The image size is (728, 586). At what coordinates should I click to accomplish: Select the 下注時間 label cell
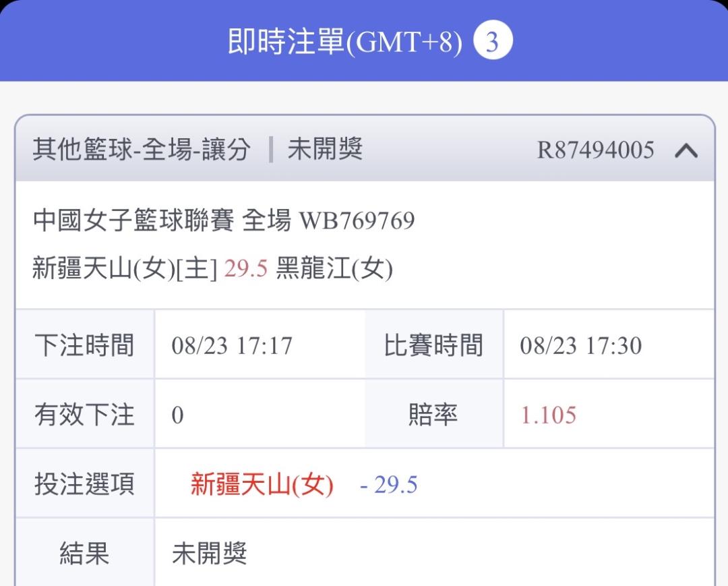point(85,345)
